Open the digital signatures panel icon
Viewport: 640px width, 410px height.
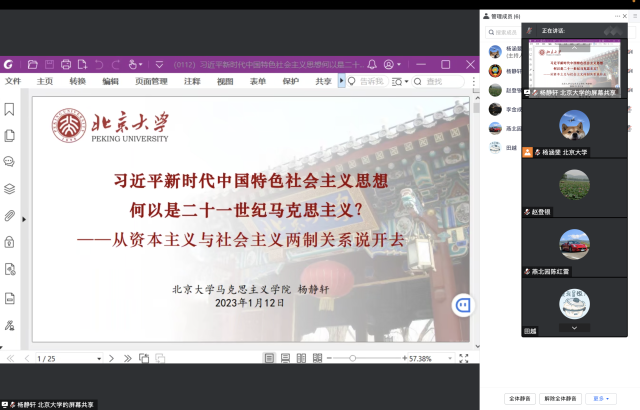pyautogui.click(x=9, y=325)
